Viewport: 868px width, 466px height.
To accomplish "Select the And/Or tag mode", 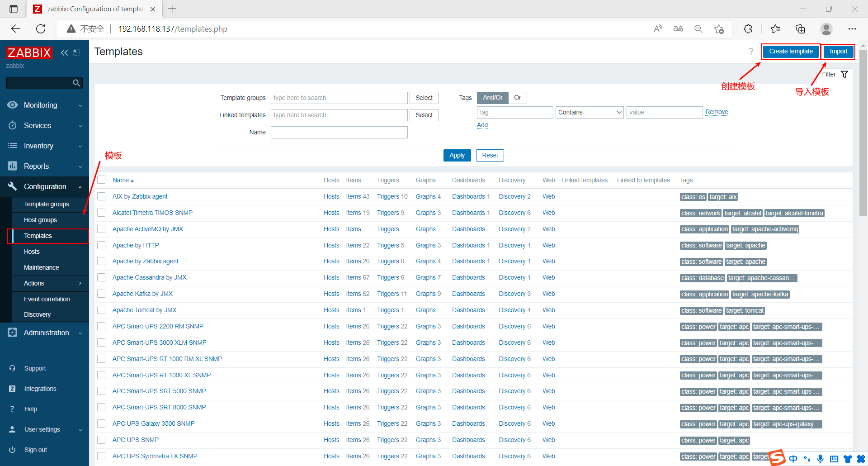I will pyautogui.click(x=492, y=98).
